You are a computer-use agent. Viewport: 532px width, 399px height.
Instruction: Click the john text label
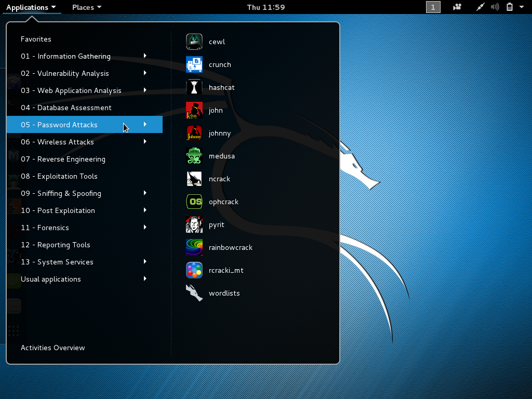point(216,110)
